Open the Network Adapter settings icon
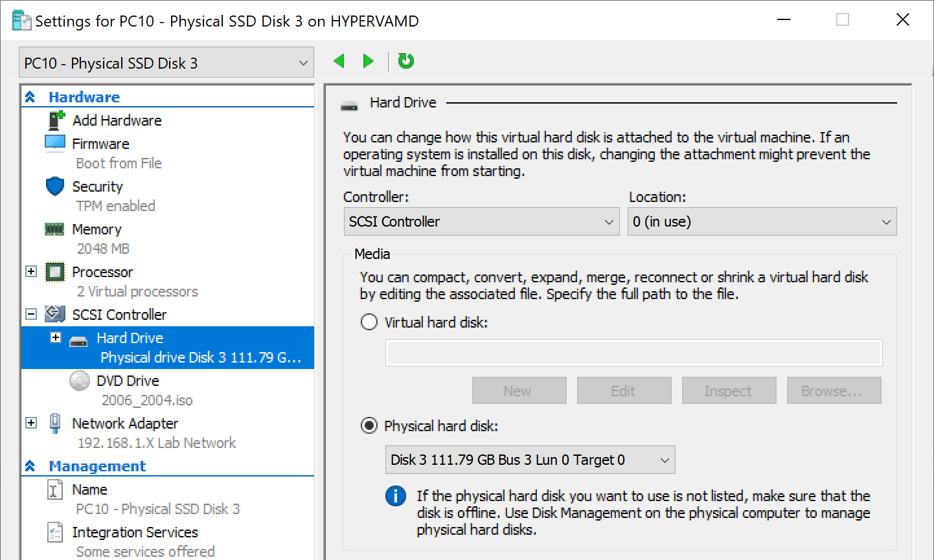This screenshot has height=560, width=934. coord(56,423)
